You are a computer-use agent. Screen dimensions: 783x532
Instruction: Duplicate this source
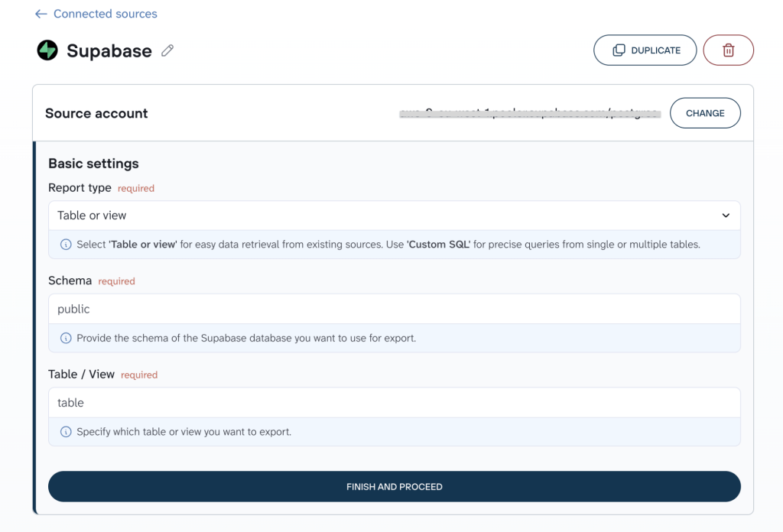(x=645, y=50)
